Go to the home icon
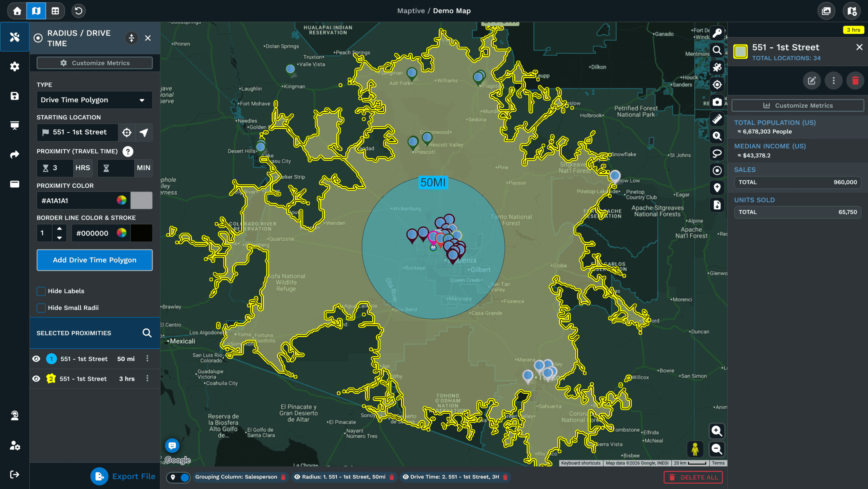The height and width of the screenshot is (489, 868). [17, 11]
